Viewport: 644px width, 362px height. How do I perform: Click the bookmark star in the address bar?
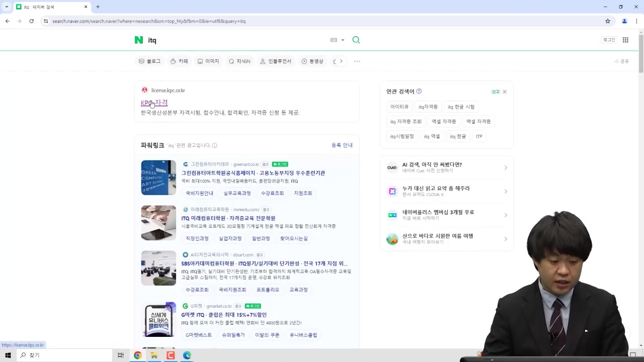tap(608, 21)
